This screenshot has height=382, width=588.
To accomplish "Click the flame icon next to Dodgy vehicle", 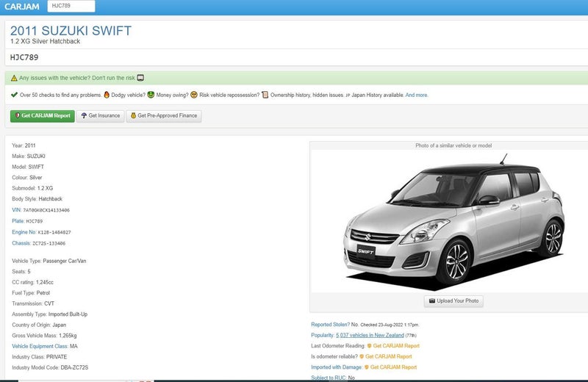I will [107, 95].
